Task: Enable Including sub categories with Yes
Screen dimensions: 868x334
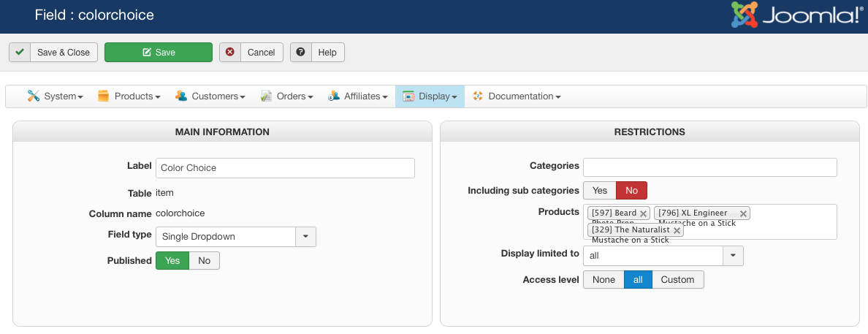Action: (600, 191)
